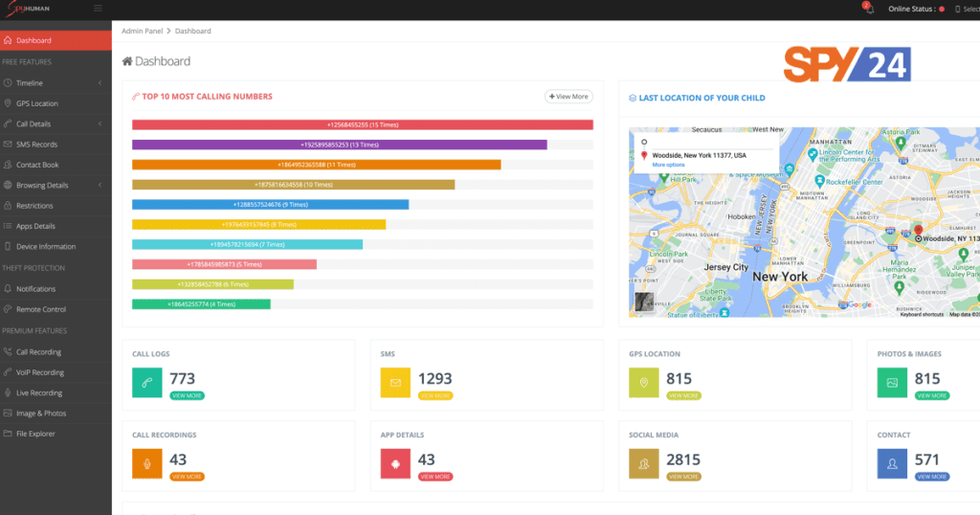Click the Contact blue person icon

pyautogui.click(x=892, y=463)
